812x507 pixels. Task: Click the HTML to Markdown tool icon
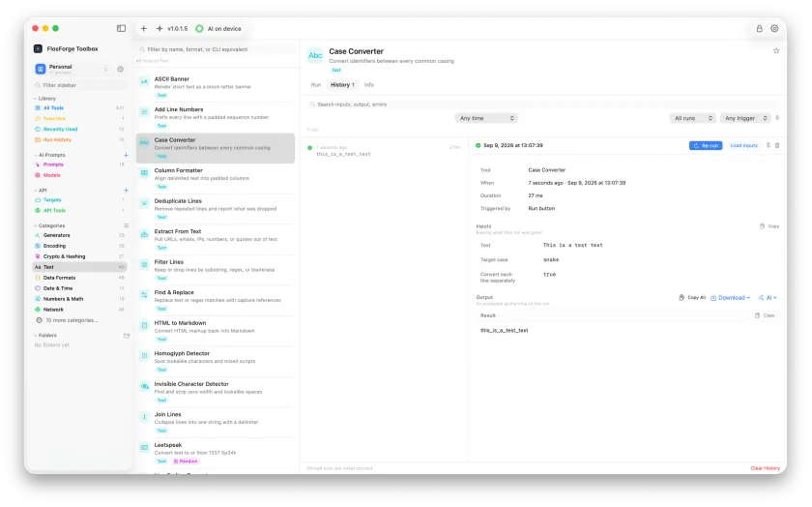pos(144,326)
